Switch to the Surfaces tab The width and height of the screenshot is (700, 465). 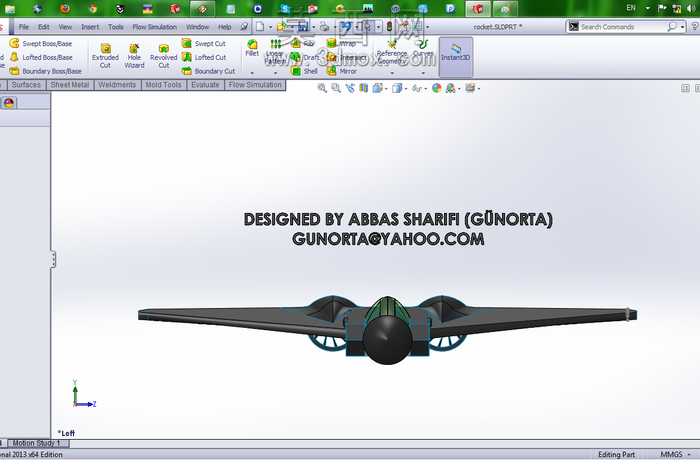point(26,85)
